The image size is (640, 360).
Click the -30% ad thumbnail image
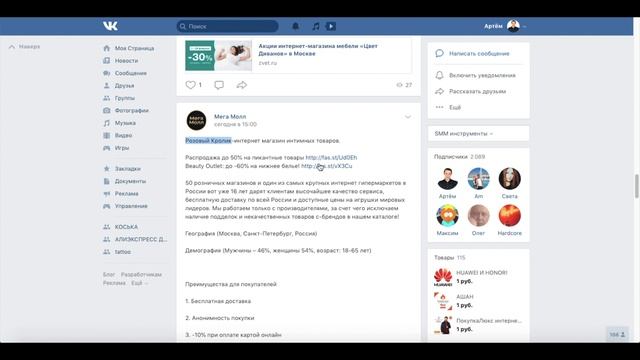(218, 56)
